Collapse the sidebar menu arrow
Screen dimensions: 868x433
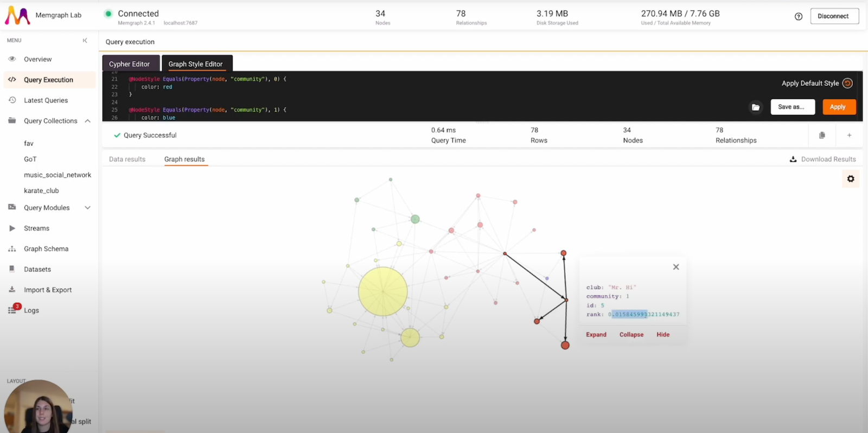point(85,40)
